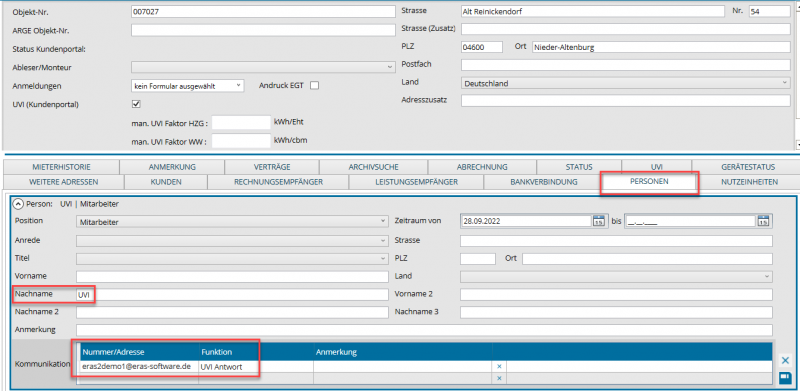Click the PLZ field showing 04600
The width and height of the screenshot is (800, 391).
(482, 47)
